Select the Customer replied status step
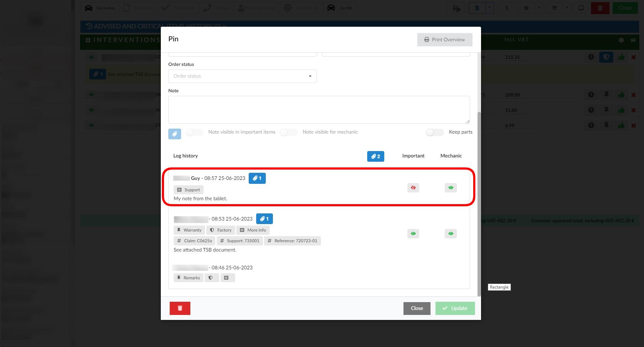644x347 pixels. point(257,8)
